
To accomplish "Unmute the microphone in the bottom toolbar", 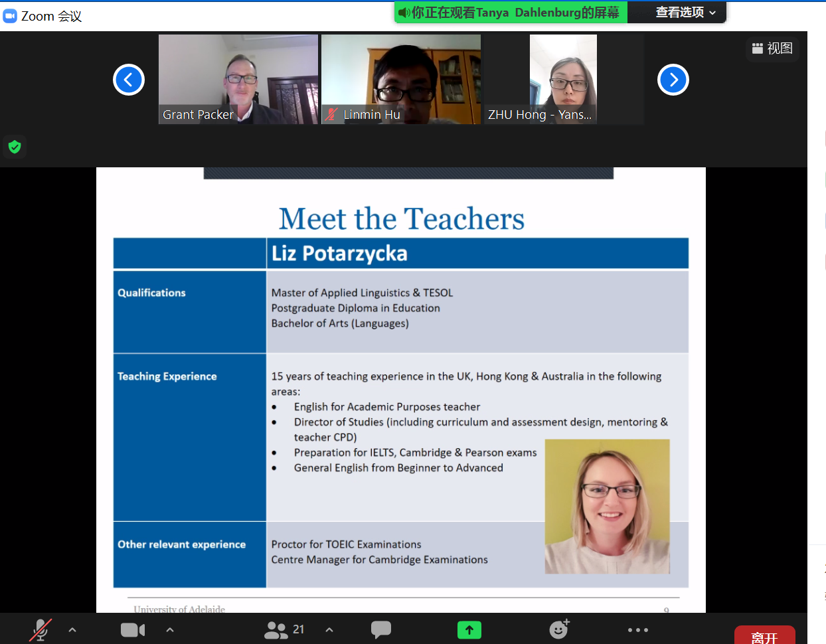I will pyautogui.click(x=41, y=629).
